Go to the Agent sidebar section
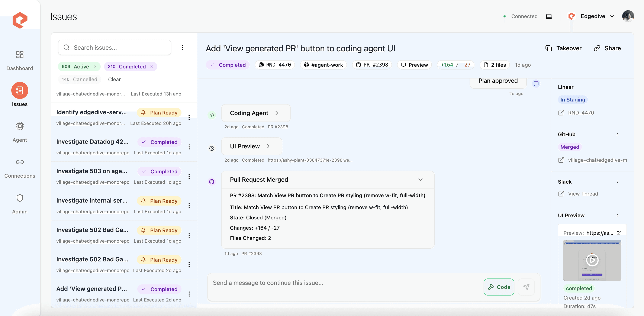This screenshot has width=644, height=316. tap(20, 126)
